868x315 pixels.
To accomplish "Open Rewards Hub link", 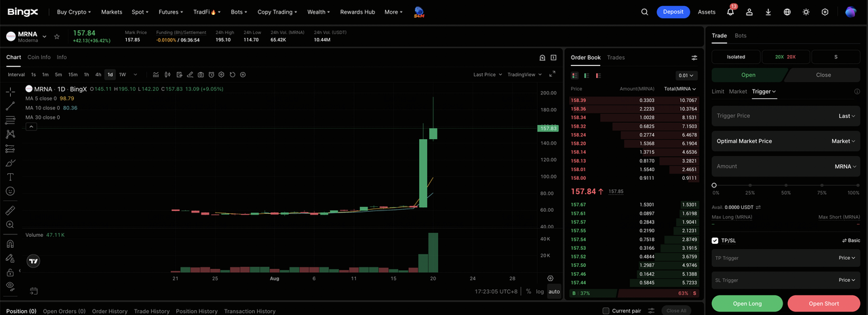I will tap(357, 12).
